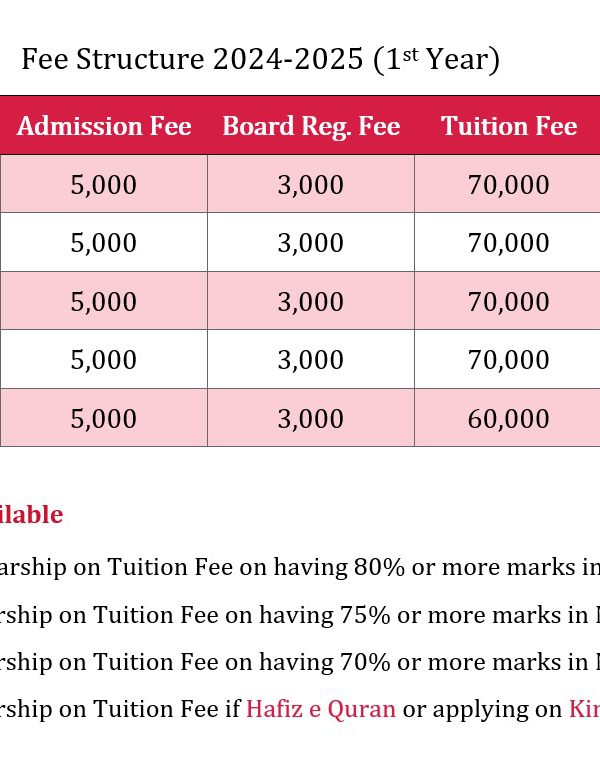This screenshot has width=600, height=772.
Task: Click the Fee Structure 2024-2025 title
Action: pos(260,60)
